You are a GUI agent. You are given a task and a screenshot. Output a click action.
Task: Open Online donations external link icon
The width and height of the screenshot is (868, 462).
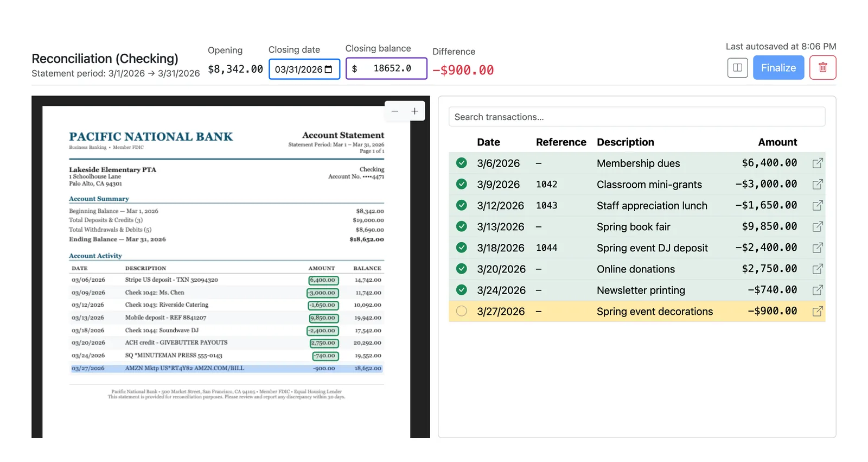click(x=818, y=269)
